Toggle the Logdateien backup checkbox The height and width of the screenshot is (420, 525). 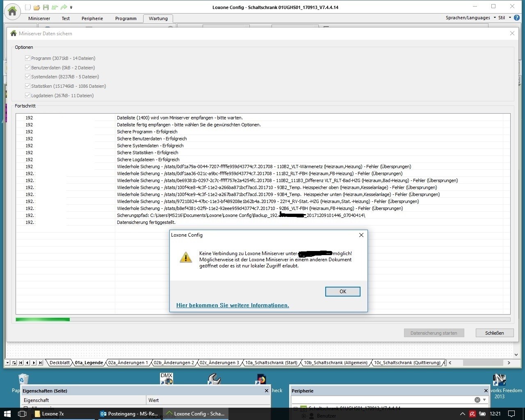[x=27, y=96]
